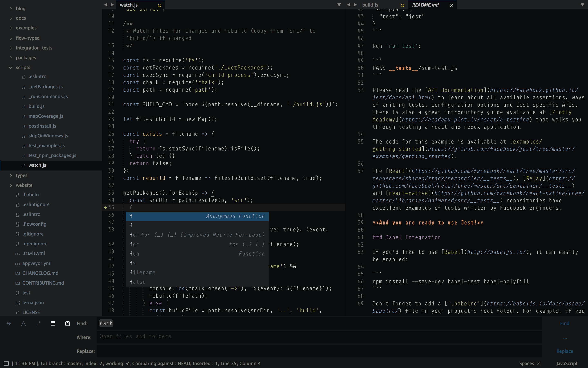This screenshot has width=588, height=368.
Task: Toggle whole word search option
Action: pyautogui.click(x=38, y=323)
